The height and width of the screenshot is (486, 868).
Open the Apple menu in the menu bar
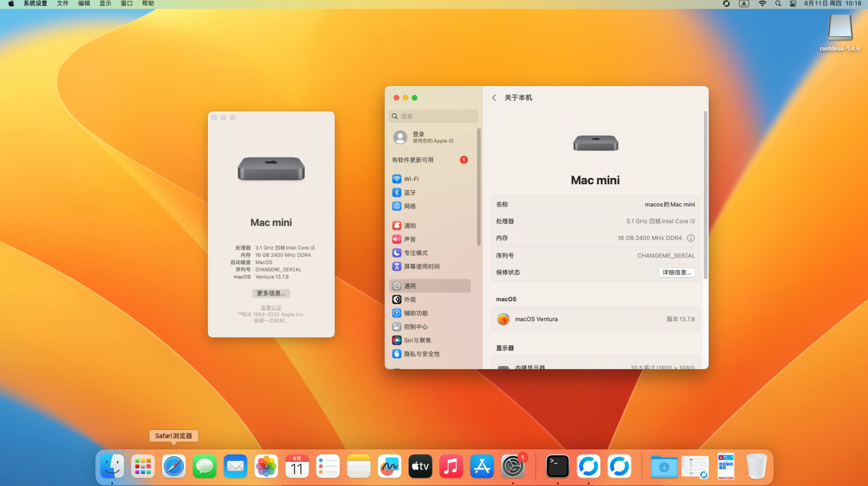tap(11, 3)
